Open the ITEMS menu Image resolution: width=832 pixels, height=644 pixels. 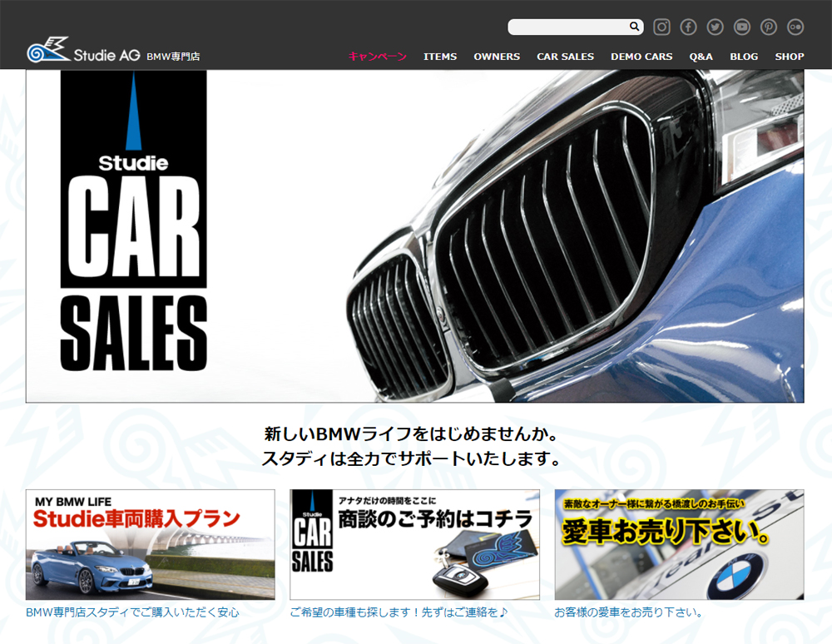point(440,57)
